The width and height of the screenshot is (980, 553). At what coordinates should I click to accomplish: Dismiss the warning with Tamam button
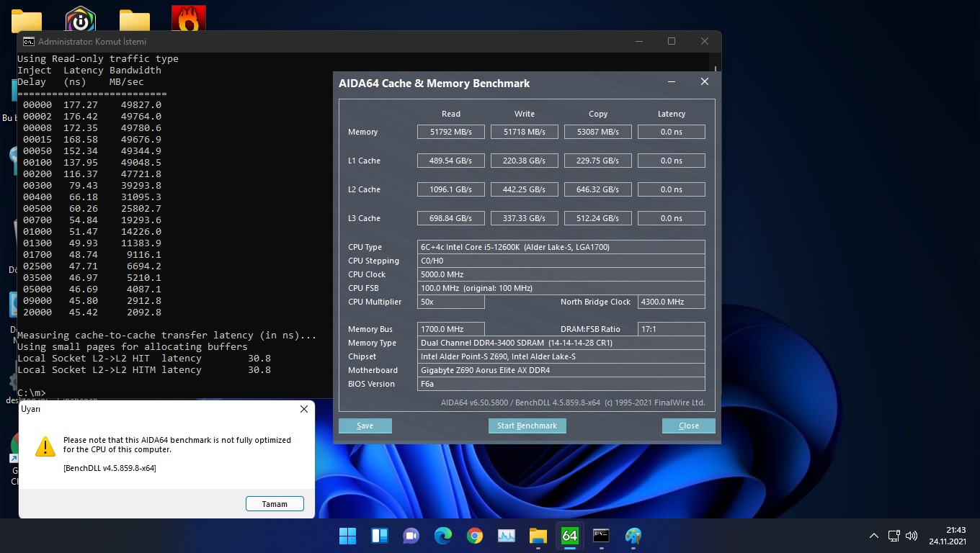pos(275,504)
